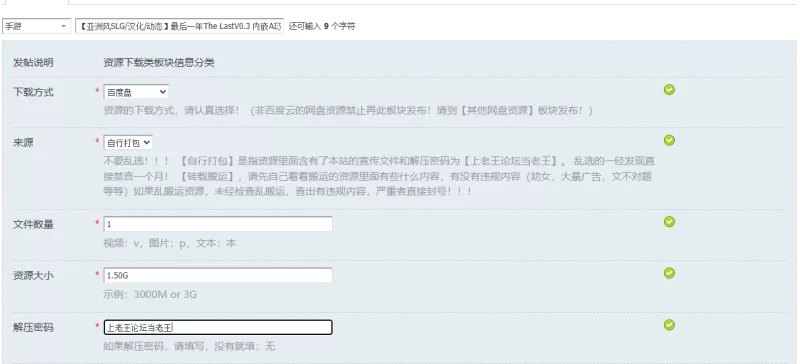Click the 资源大小 label
This screenshot has height=364, width=800.
[x=33, y=276]
